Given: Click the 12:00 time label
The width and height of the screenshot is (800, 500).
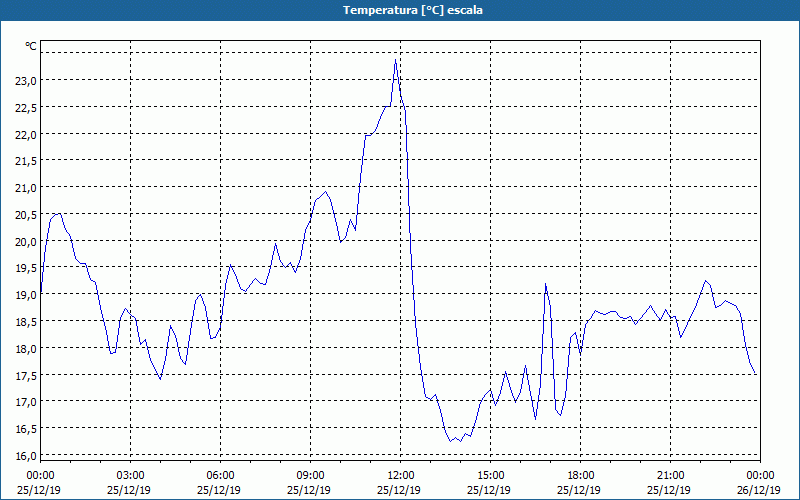Looking at the screenshot, I should pyautogui.click(x=401, y=476).
